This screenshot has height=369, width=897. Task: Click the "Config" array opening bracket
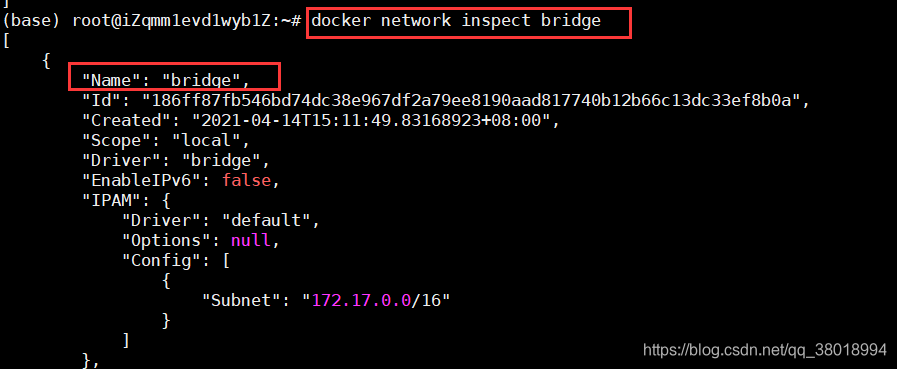click(x=225, y=260)
